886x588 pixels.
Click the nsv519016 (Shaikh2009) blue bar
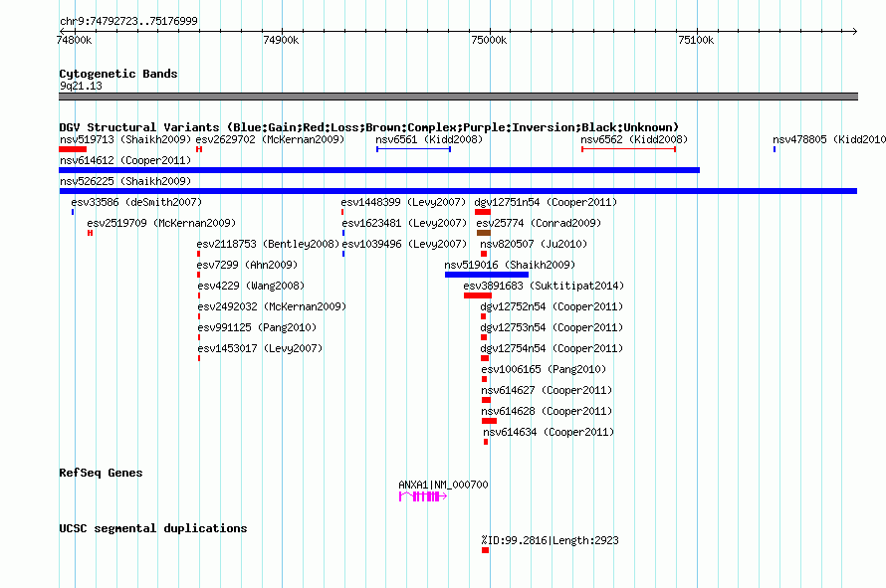point(487,275)
